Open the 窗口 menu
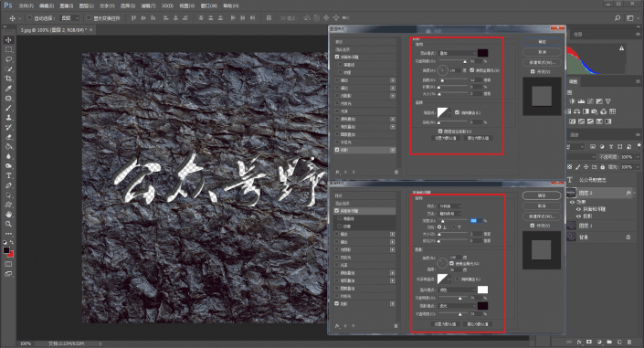The image size is (644, 348). point(208,5)
